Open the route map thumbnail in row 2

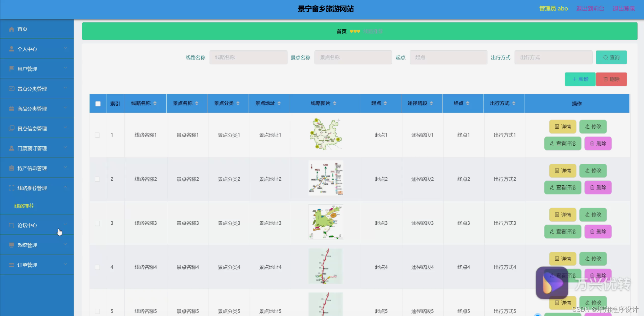(x=326, y=178)
